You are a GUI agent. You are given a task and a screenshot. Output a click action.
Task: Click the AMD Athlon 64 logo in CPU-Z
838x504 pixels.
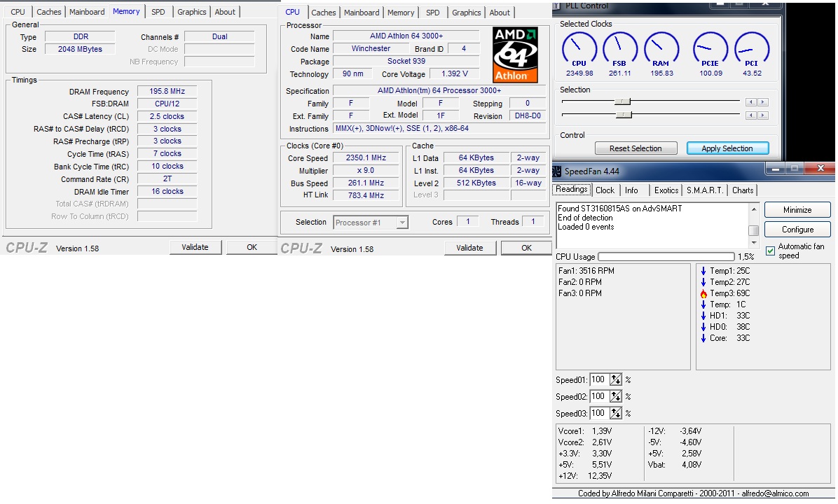[x=515, y=55]
